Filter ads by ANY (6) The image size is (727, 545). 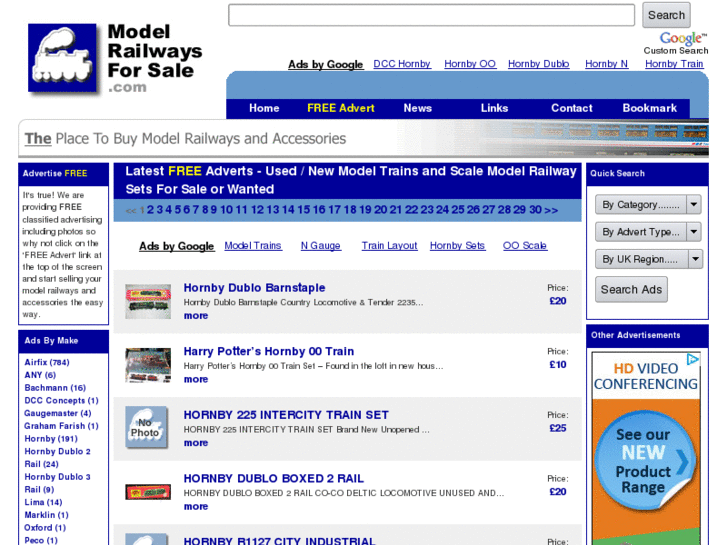tap(40, 375)
